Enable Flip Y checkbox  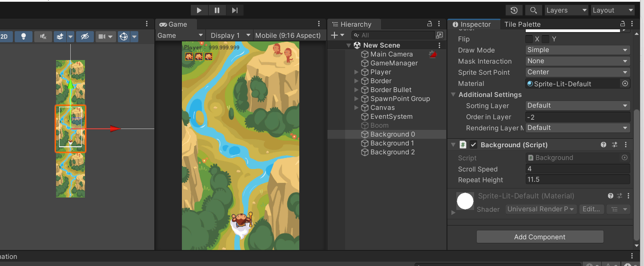(545, 39)
